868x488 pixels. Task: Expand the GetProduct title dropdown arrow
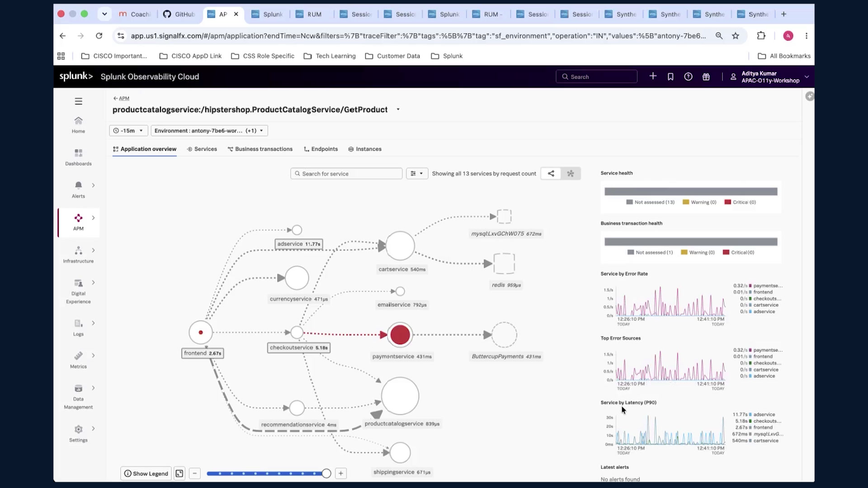coord(398,109)
